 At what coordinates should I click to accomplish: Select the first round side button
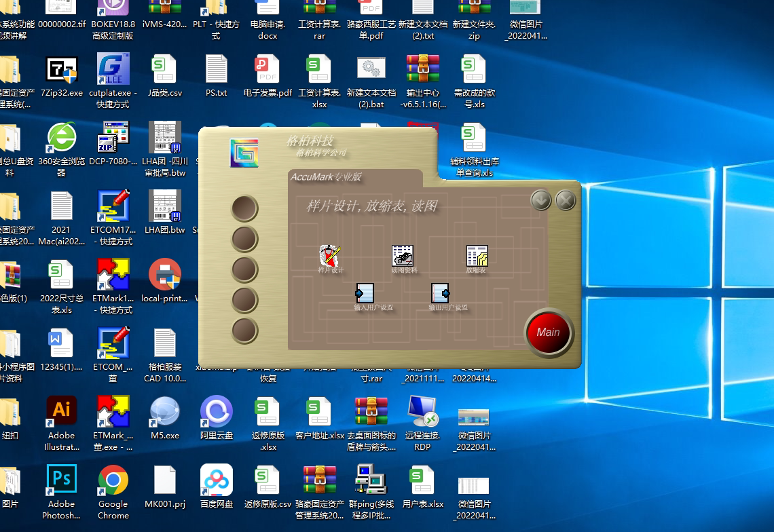coord(245,208)
